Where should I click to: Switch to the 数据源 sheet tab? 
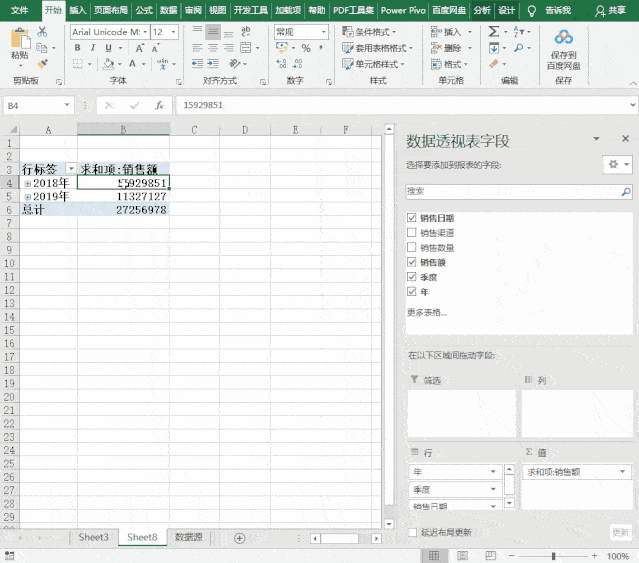pyautogui.click(x=189, y=538)
